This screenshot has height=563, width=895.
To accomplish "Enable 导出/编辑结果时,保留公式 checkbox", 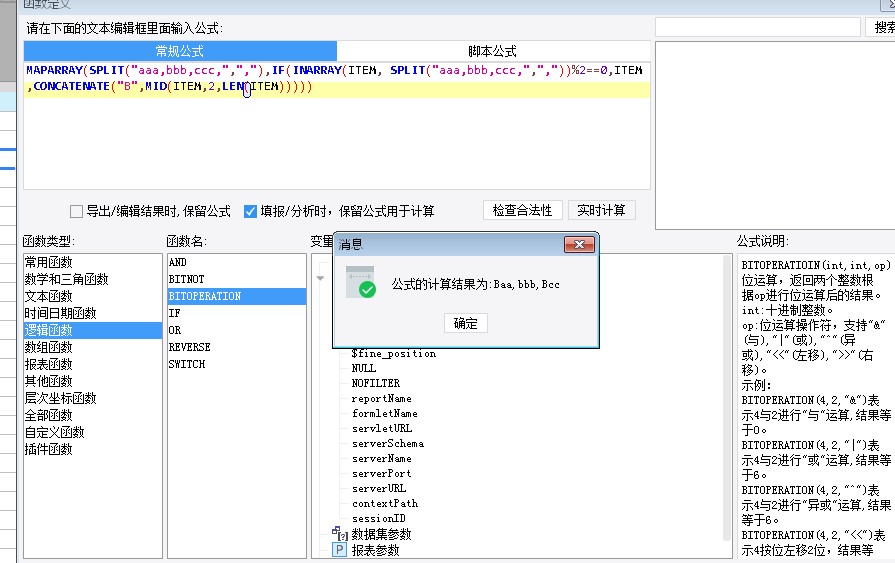I will [76, 212].
